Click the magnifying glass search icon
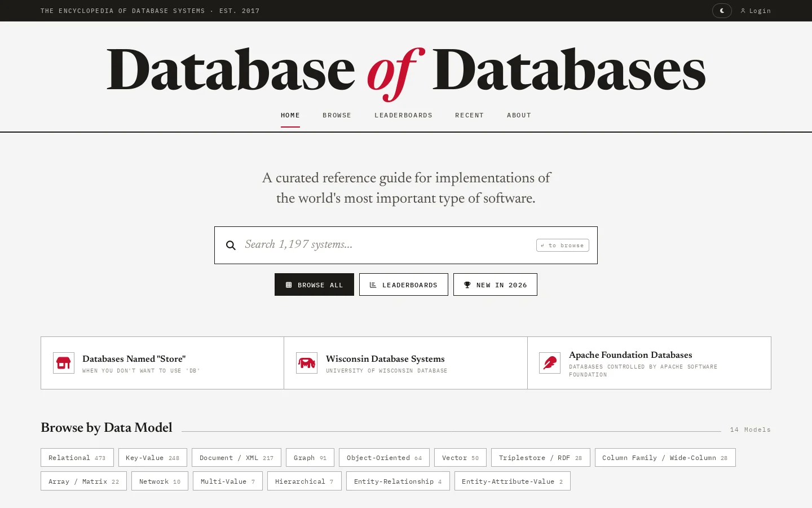This screenshot has width=812, height=508. tap(231, 245)
